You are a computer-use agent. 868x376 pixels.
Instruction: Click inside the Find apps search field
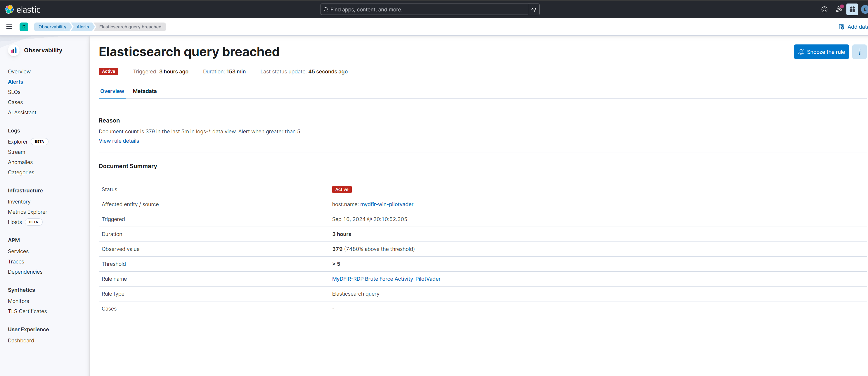coord(421,9)
